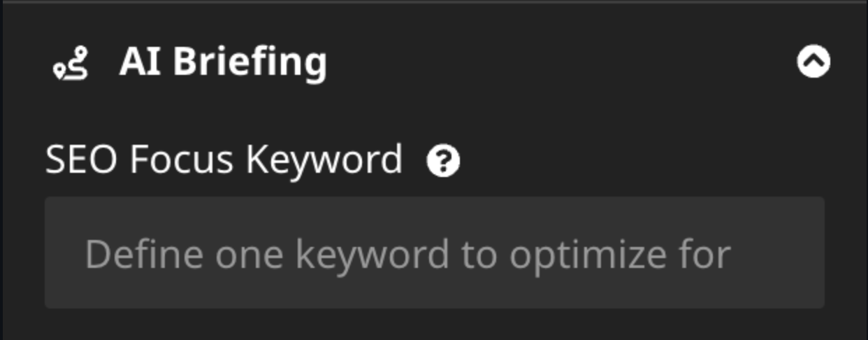This screenshot has height=340, width=868.
Task: Click "Define one keyword to optimize for" placeholder
Action: [407, 254]
